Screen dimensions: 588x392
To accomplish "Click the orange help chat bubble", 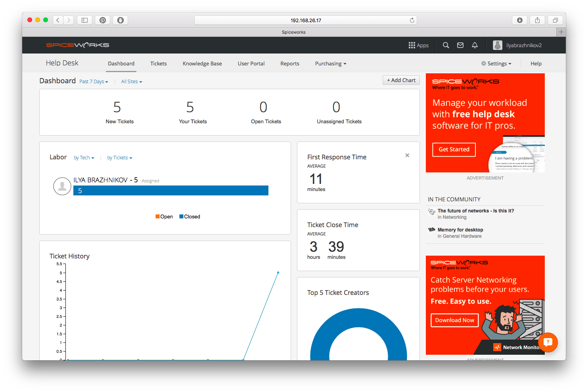I will [x=548, y=342].
